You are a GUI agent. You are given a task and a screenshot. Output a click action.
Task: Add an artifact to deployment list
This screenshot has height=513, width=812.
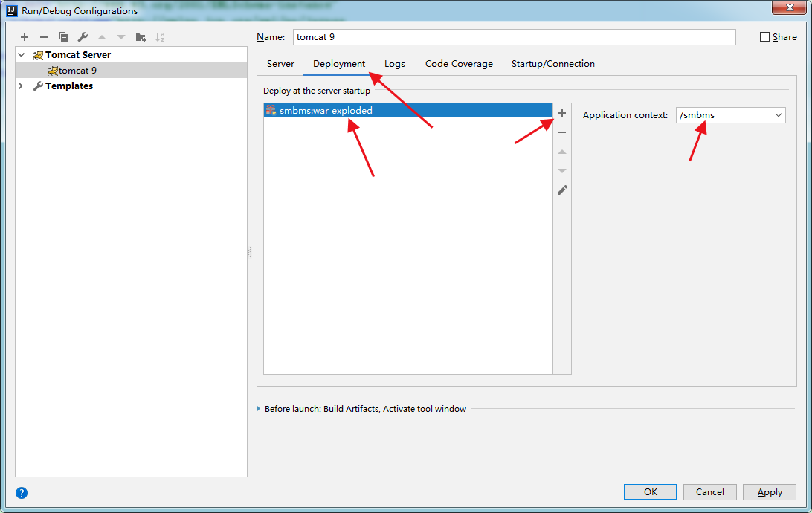click(562, 113)
